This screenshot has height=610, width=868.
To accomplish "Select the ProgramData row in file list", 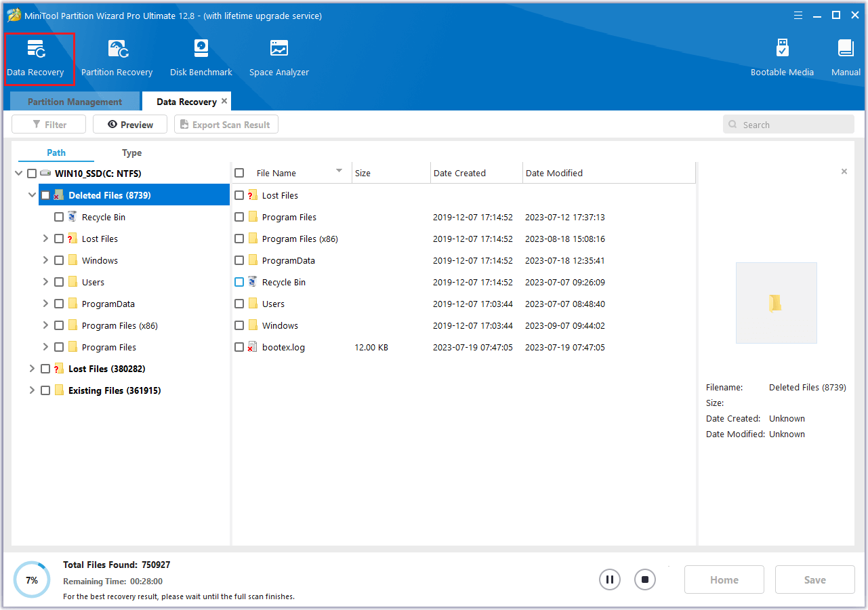I will [463, 260].
